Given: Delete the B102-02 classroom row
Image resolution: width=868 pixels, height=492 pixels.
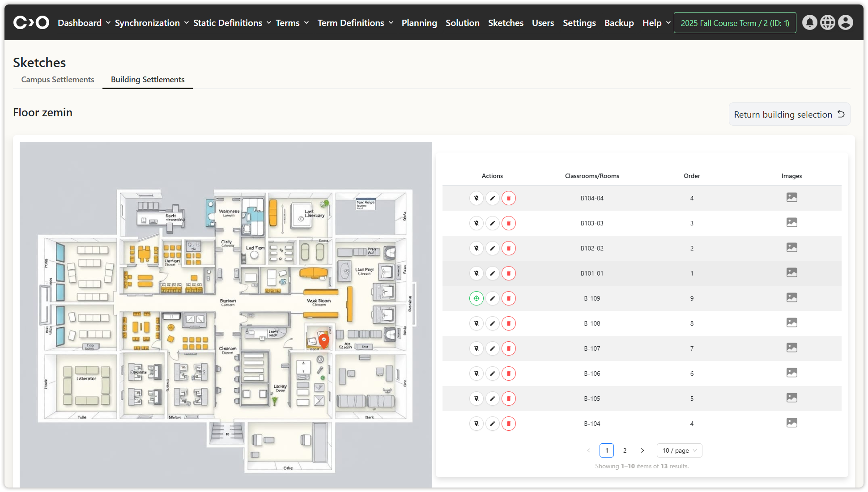Looking at the screenshot, I should [x=509, y=248].
